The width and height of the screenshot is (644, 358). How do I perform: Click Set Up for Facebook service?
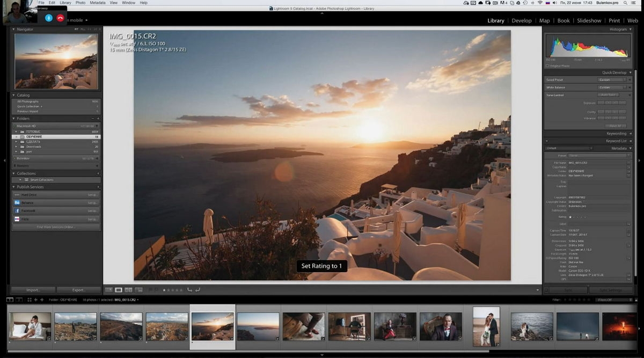click(x=93, y=211)
